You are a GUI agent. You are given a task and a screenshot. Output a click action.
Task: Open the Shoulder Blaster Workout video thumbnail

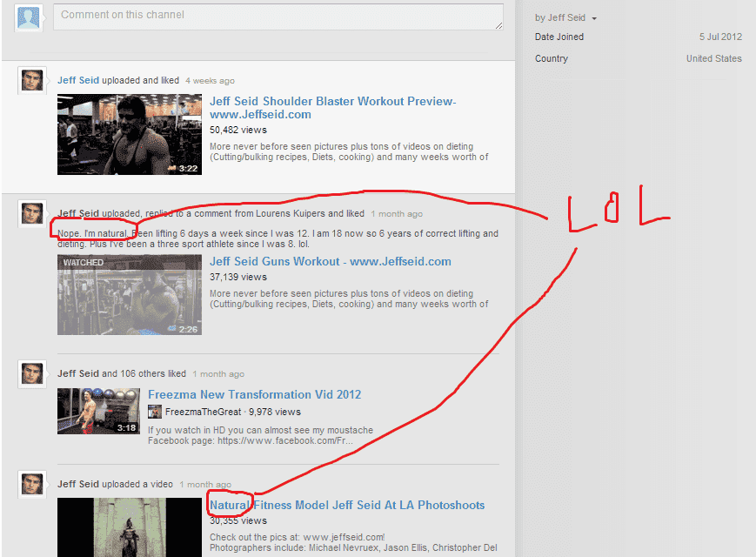(x=129, y=135)
